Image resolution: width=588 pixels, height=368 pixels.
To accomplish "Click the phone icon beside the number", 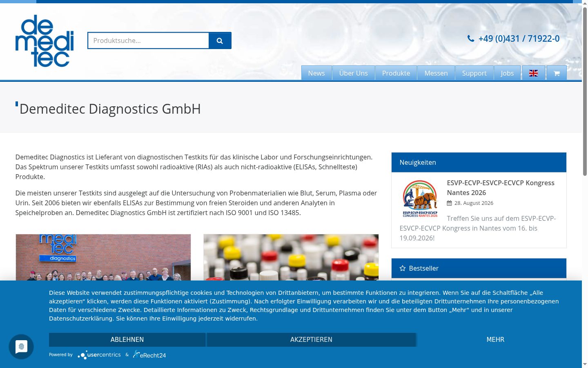I will pyautogui.click(x=471, y=38).
